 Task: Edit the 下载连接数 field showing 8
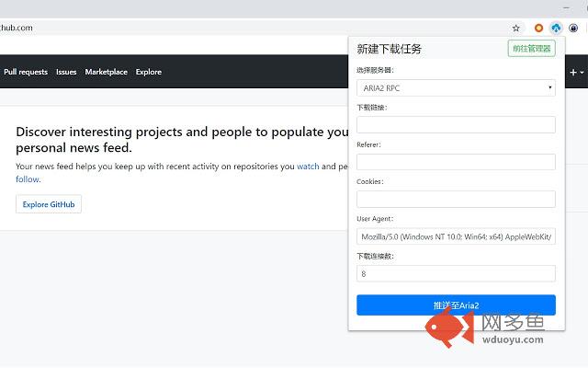click(456, 273)
